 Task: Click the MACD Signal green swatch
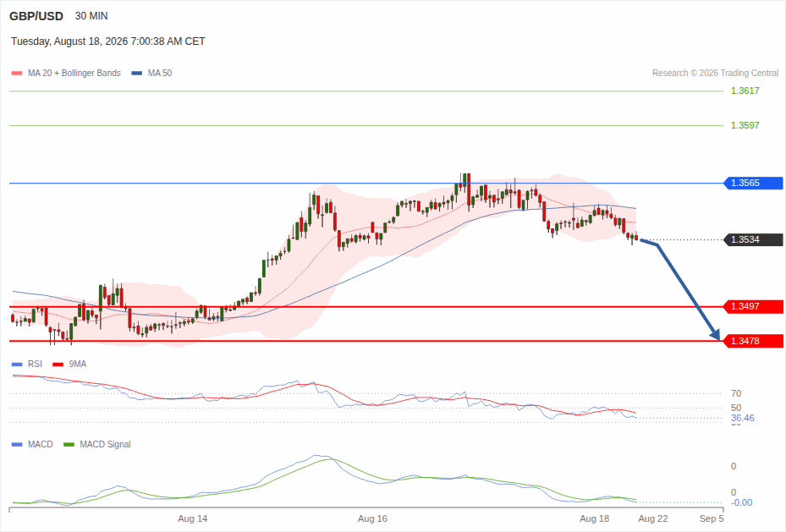click(x=69, y=444)
